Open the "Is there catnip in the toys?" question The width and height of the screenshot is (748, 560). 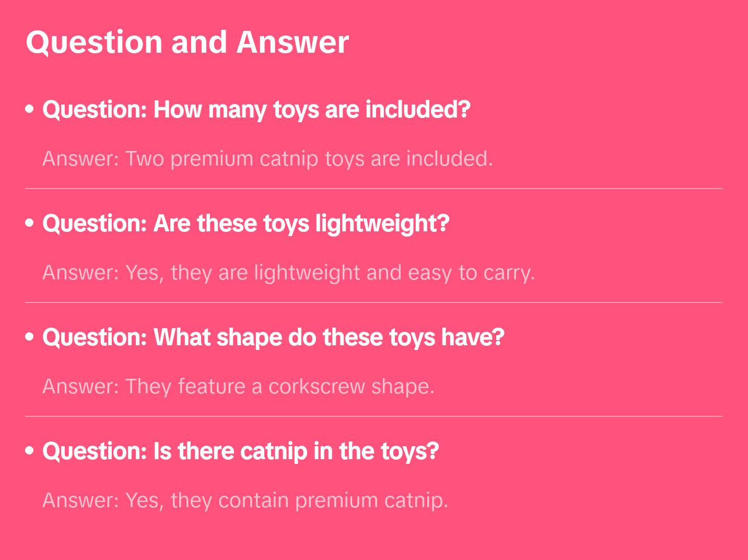240,451
